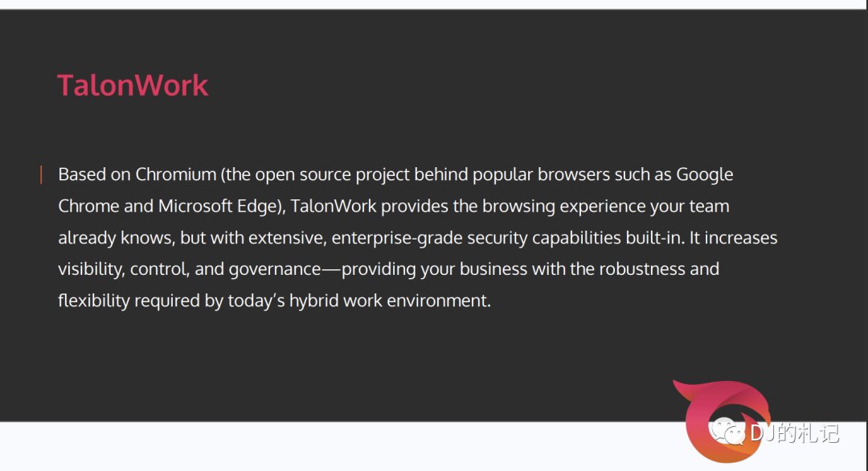Select the Microsoft Edge text
Image resolution: width=868 pixels, height=471 pixels.
click(218, 206)
